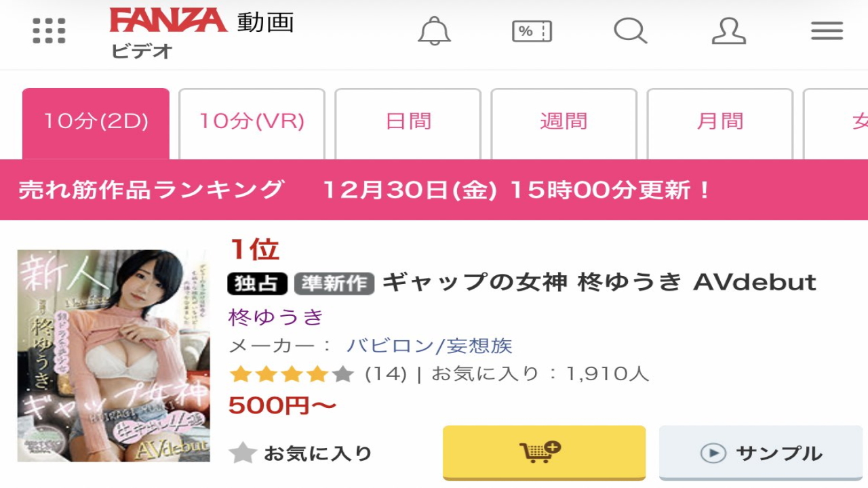Switch to the 月間 ranking tab

coord(720,123)
